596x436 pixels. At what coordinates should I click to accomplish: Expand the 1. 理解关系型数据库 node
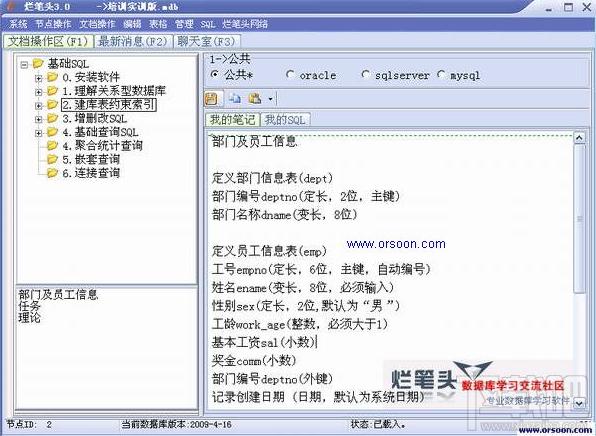pyautogui.click(x=38, y=92)
